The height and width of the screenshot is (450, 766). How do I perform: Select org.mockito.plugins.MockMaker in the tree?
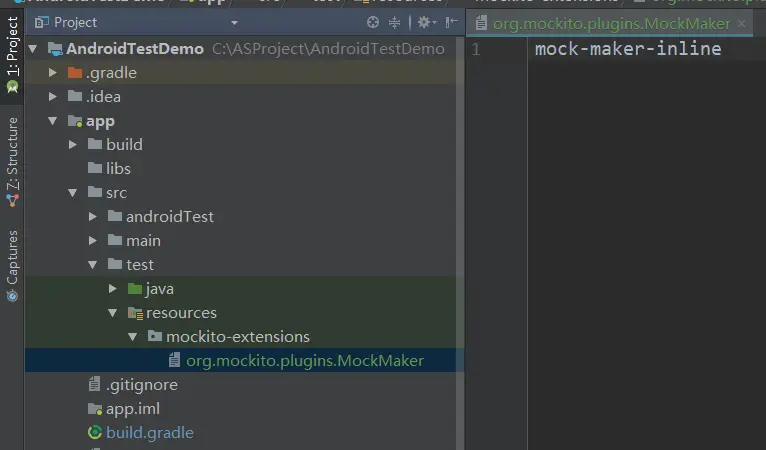(x=305, y=361)
